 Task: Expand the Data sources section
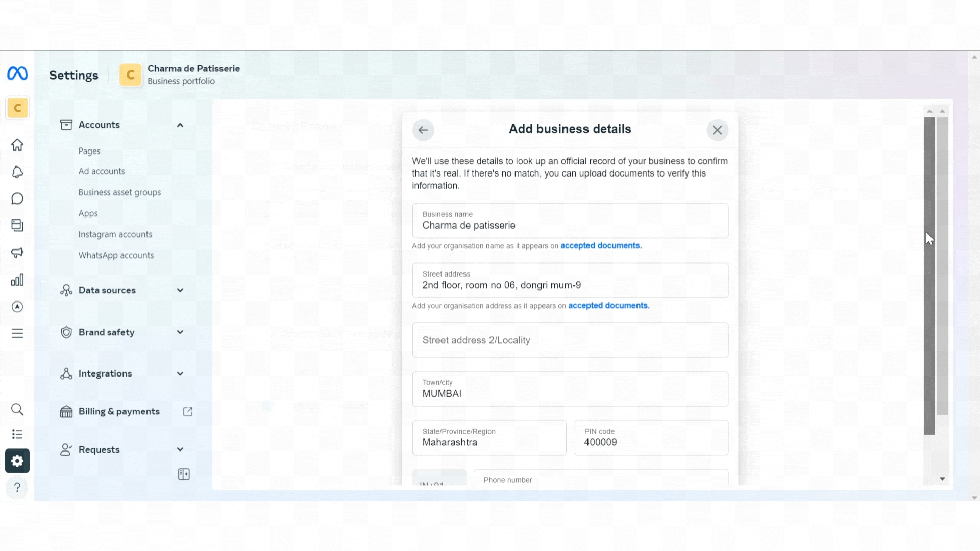coord(180,290)
